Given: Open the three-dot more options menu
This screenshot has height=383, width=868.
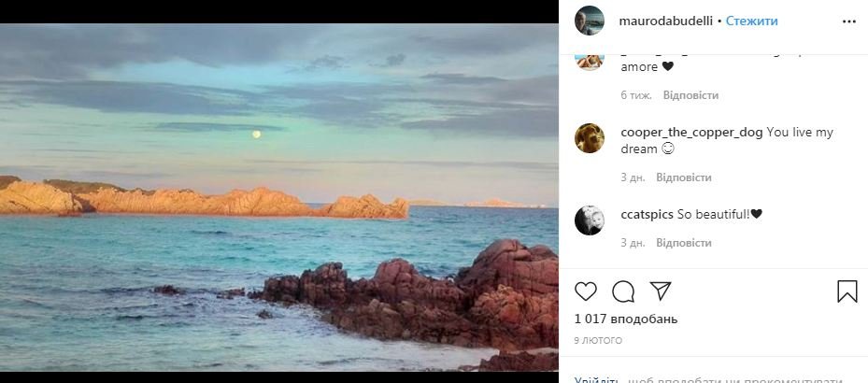Looking at the screenshot, I should point(847,21).
